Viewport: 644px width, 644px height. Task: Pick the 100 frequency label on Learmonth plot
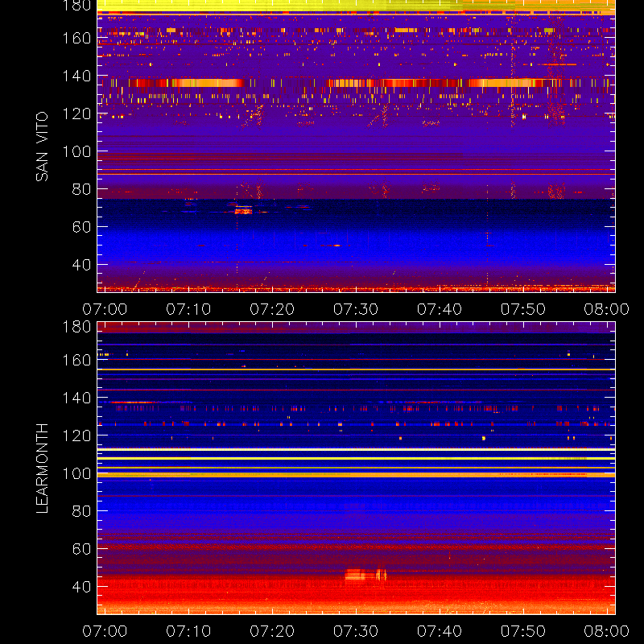(76, 473)
